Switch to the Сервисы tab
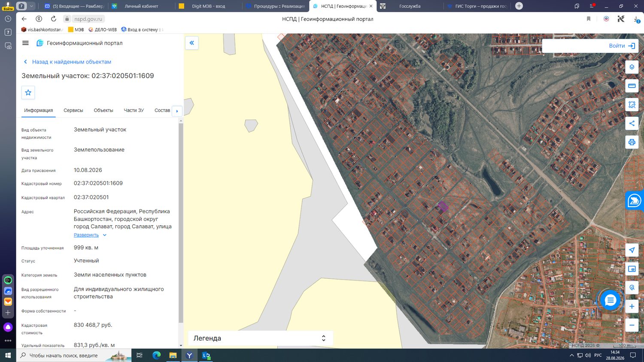This screenshot has height=362, width=644. [73, 110]
